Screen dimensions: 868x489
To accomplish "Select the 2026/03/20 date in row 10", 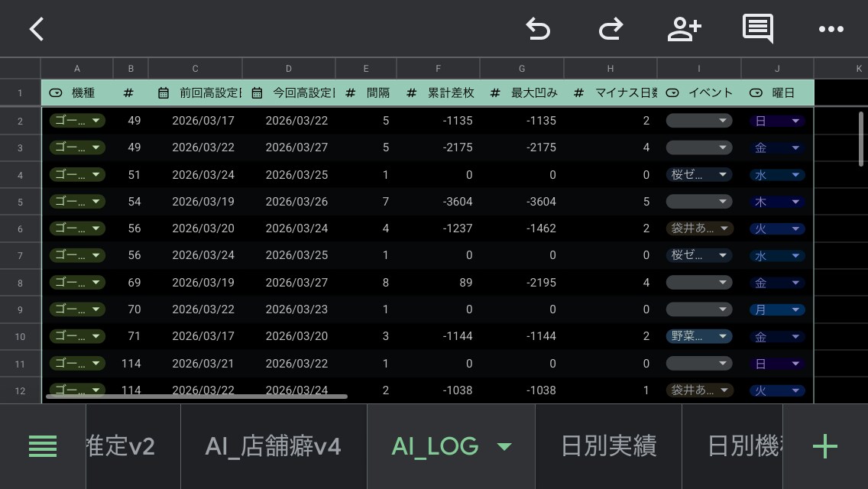I will click(288, 336).
